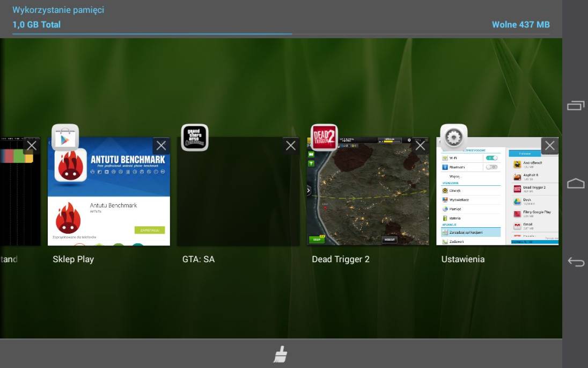Tap the Dead Trigger 2 app icon
This screenshot has width=588, height=368.
tap(325, 138)
